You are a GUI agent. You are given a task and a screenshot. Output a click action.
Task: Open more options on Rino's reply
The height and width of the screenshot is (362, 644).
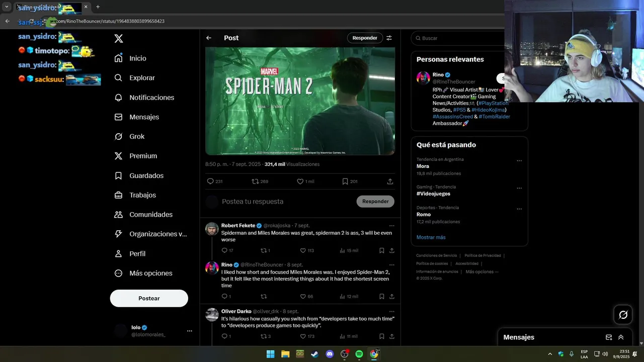391,265
